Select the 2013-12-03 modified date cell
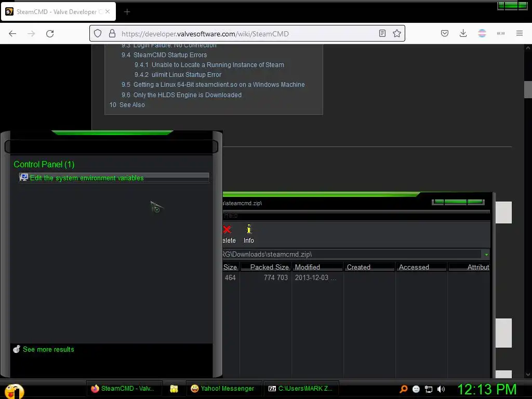Viewport: 532px width, 399px height. [x=315, y=277]
